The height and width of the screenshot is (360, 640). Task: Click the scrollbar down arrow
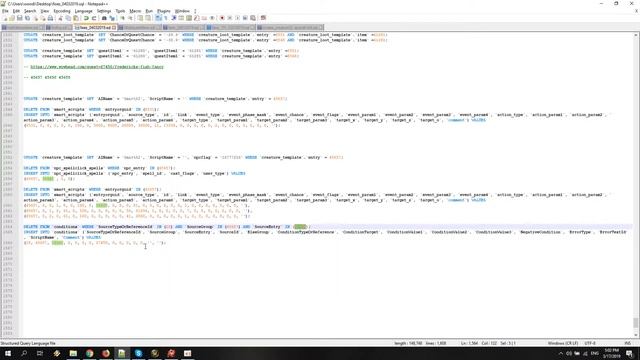coord(636,335)
